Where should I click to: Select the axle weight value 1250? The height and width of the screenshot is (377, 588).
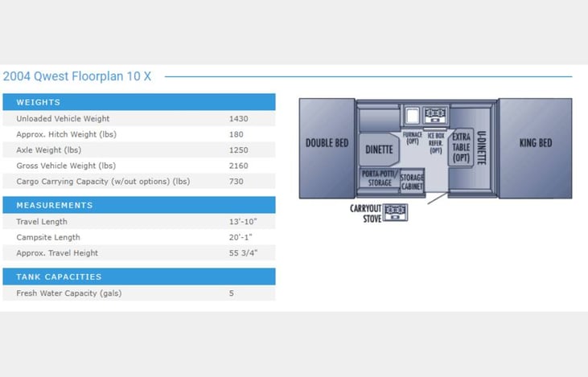pos(239,150)
